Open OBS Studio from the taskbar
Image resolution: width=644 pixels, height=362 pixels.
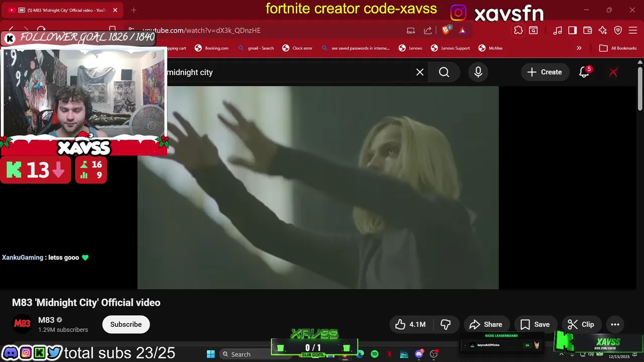(434, 354)
